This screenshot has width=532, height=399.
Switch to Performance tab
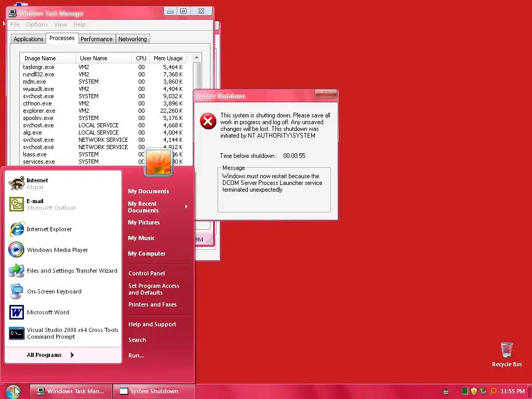[96, 39]
